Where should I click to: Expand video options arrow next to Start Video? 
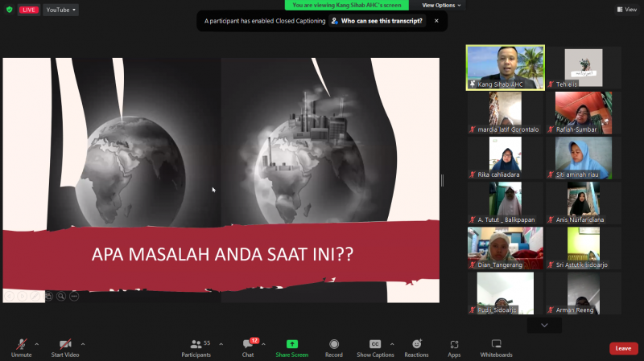click(x=83, y=344)
